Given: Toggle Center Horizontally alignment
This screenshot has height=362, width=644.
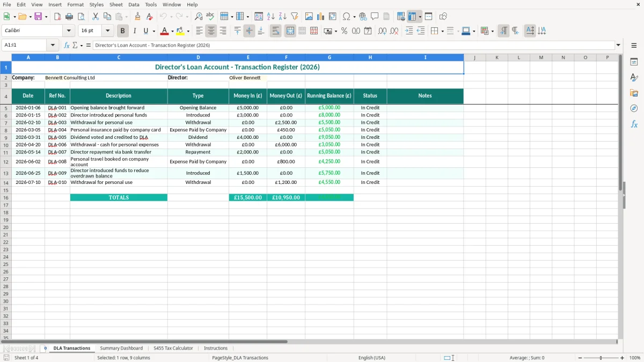Looking at the screenshot, I should pyautogui.click(x=211, y=31).
